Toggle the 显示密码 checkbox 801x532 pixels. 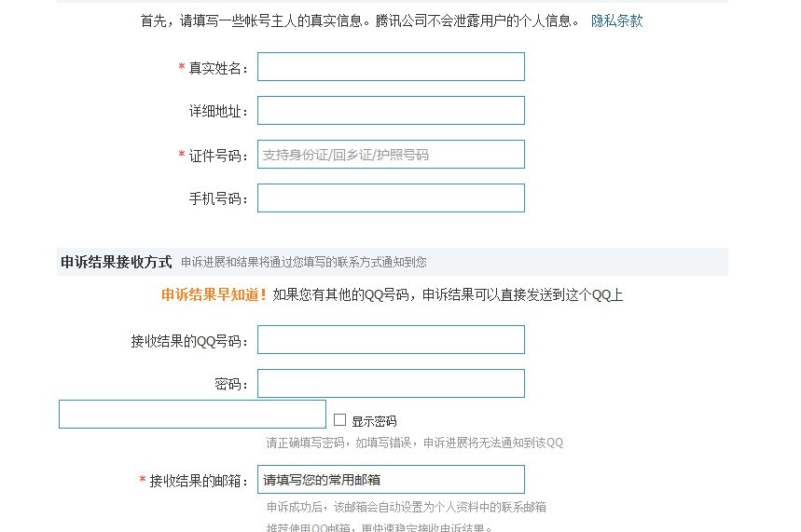point(340,420)
